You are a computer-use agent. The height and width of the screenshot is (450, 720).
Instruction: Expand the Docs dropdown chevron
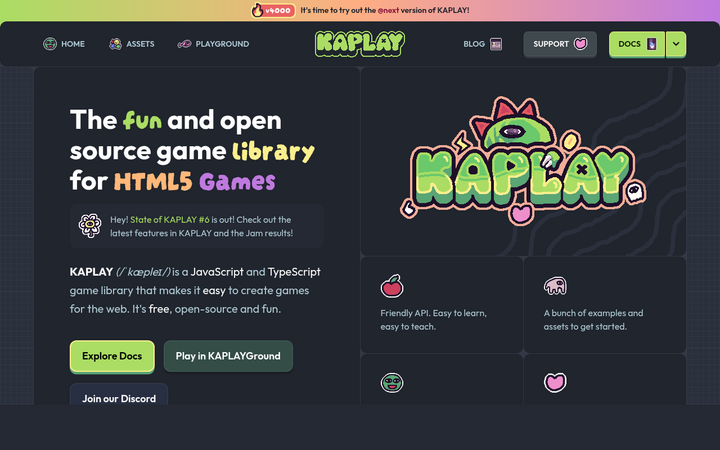676,44
